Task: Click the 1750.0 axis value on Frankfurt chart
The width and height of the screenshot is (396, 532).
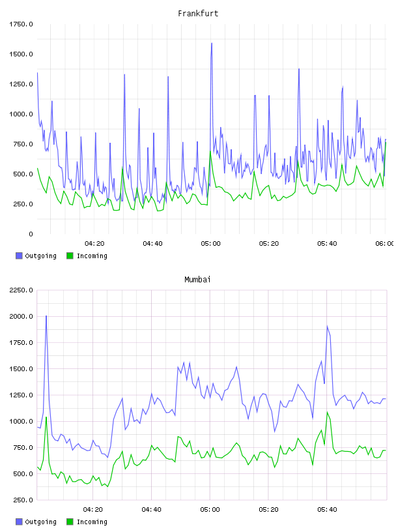Action: click(x=21, y=24)
